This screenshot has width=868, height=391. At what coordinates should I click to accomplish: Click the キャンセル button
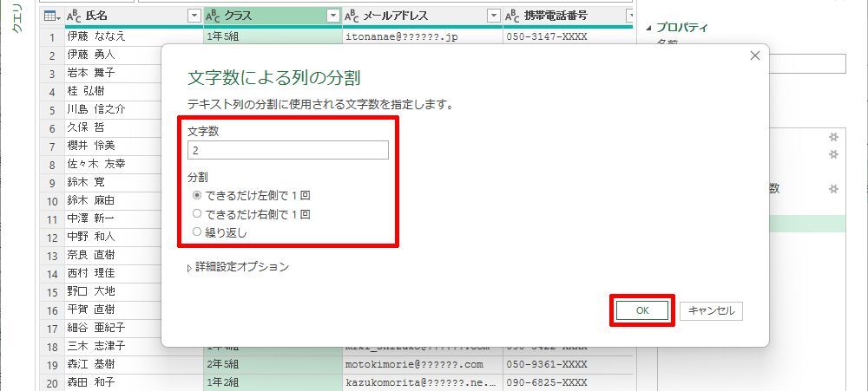click(x=711, y=310)
